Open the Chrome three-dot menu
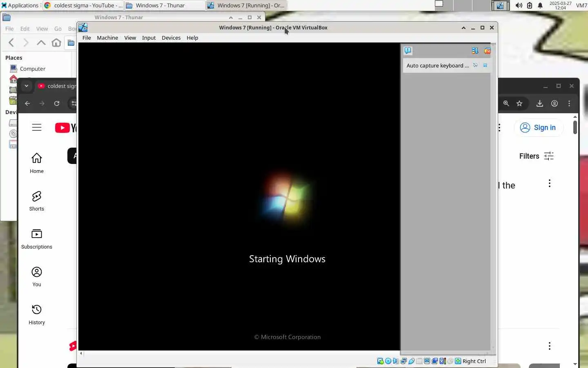This screenshot has width=588, height=368. coord(569,103)
